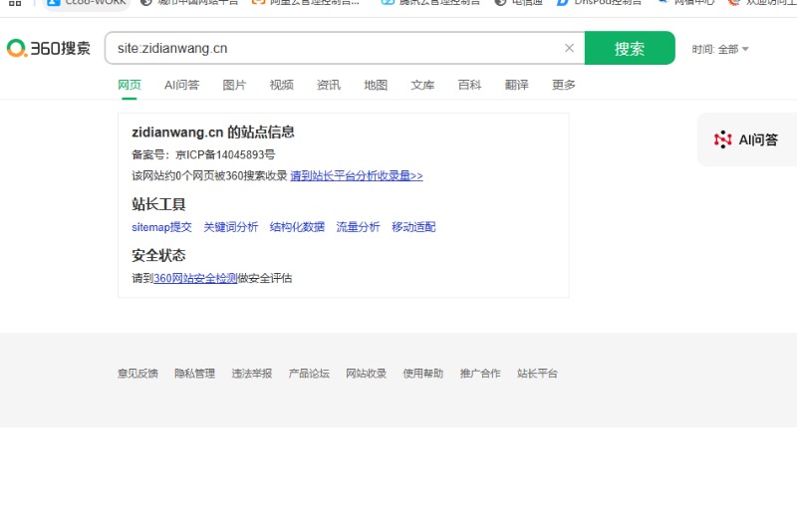Open the 关键词分析 tool link
The image size is (797, 532).
[x=230, y=227]
